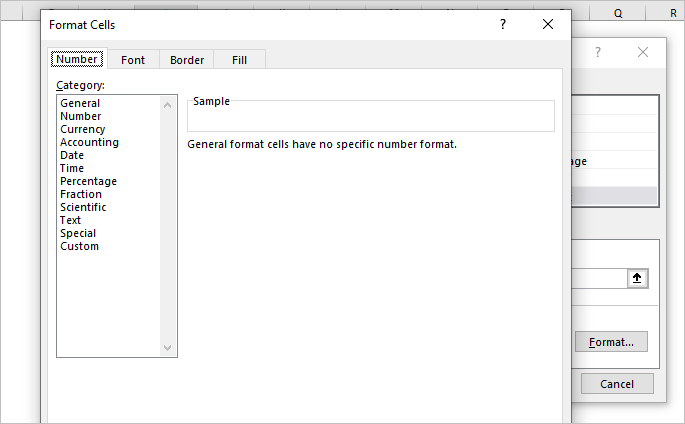This screenshot has width=685, height=424.
Task: Close the background dialog window
Action: tap(643, 52)
